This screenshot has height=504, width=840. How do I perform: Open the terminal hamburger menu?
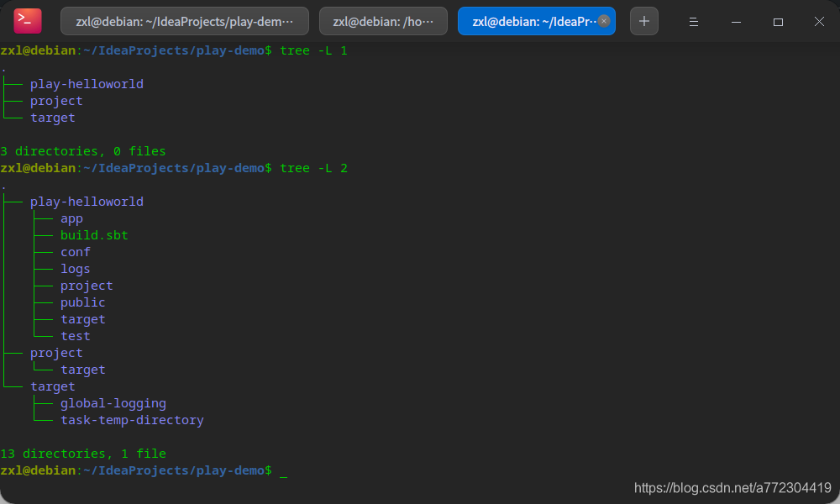693,21
